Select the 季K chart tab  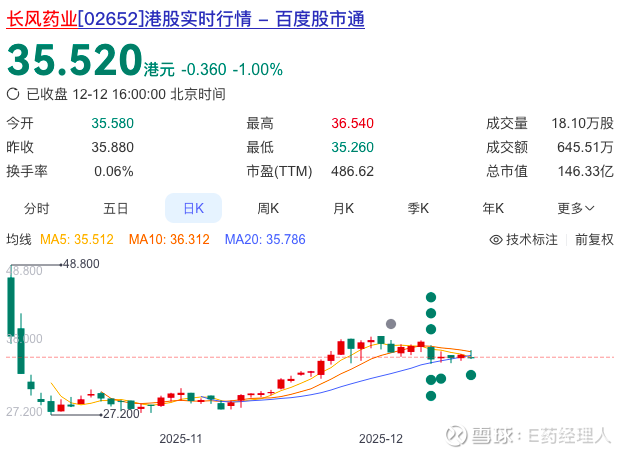[418, 209]
